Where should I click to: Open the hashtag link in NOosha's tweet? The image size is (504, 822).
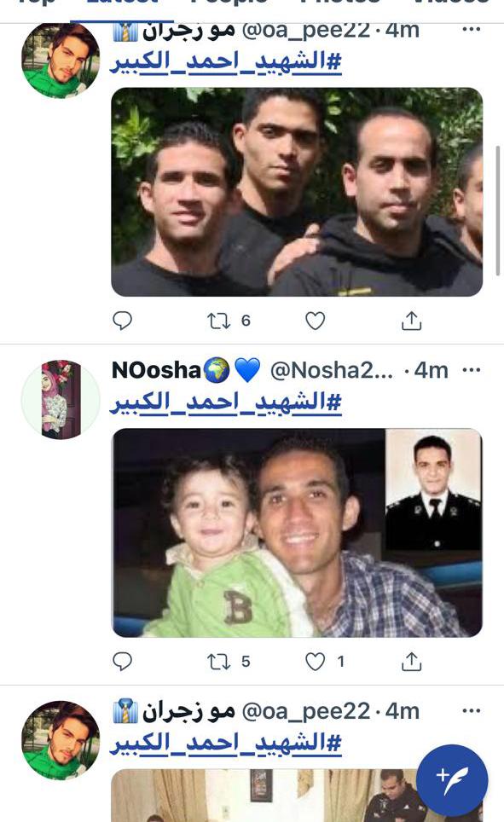[226, 403]
